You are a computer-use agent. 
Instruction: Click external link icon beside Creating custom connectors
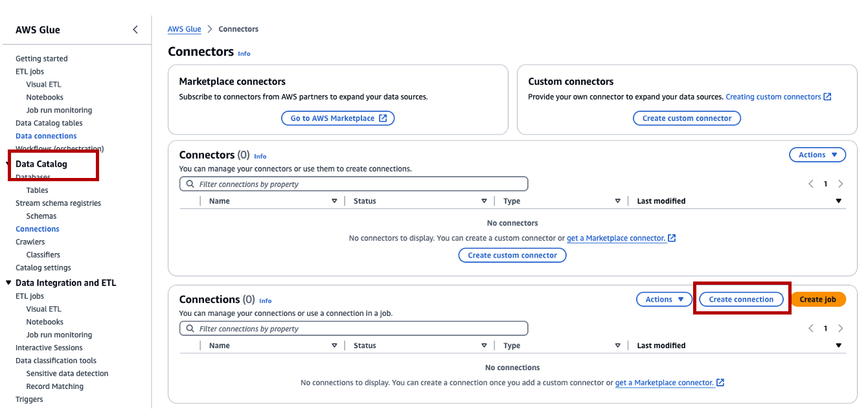pos(827,96)
